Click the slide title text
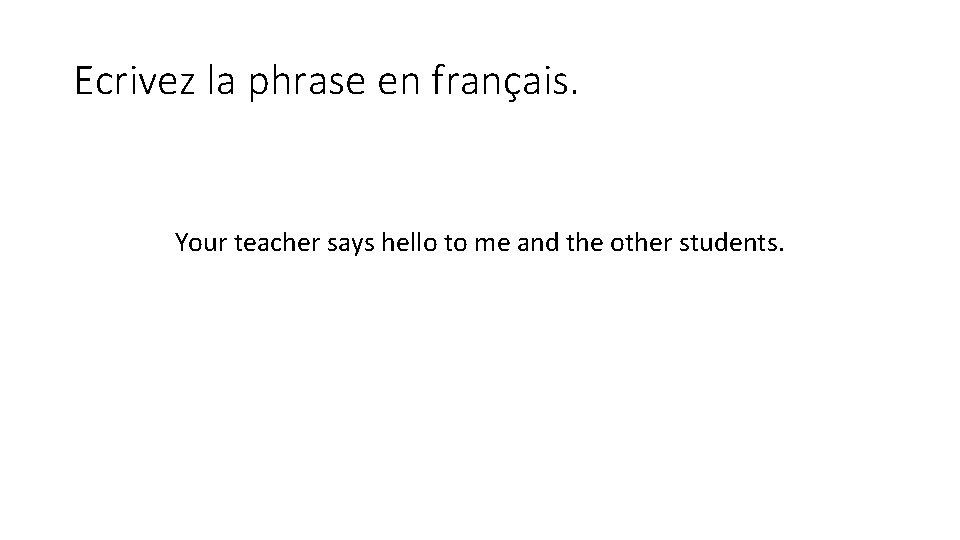The height and width of the screenshot is (540, 960). (x=326, y=82)
